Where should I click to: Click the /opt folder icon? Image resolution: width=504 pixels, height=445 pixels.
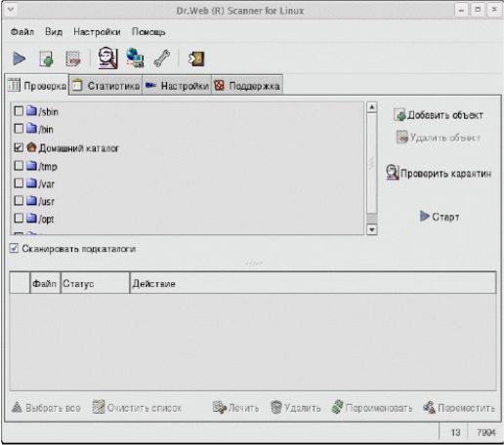point(31,218)
